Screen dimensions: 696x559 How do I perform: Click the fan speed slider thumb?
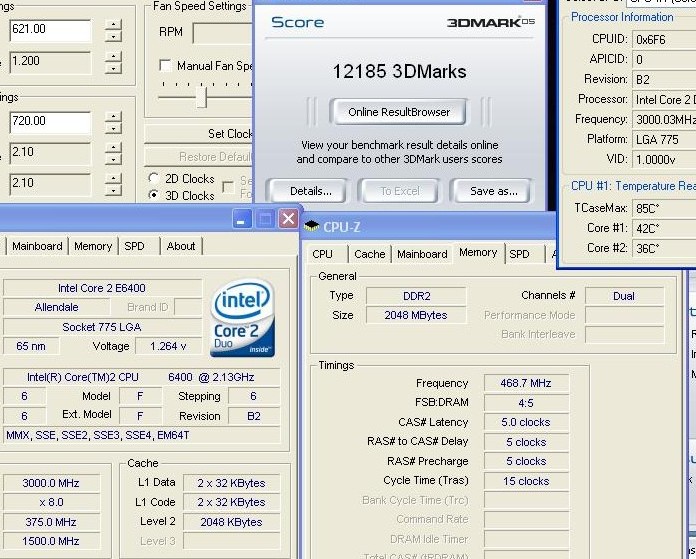pos(202,97)
